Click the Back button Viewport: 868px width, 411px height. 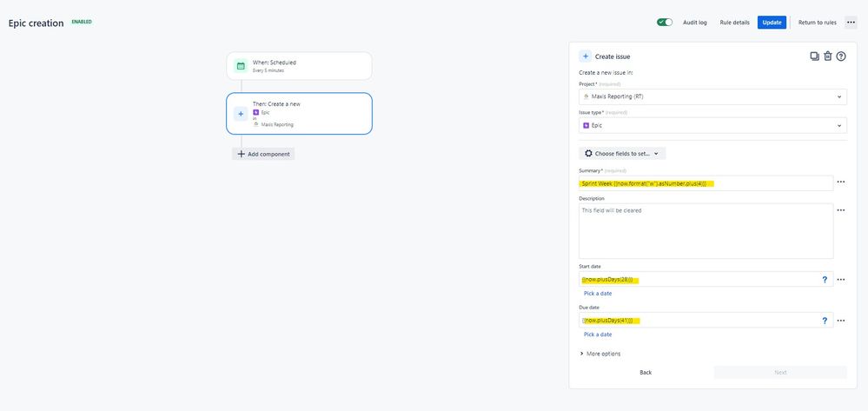click(646, 372)
